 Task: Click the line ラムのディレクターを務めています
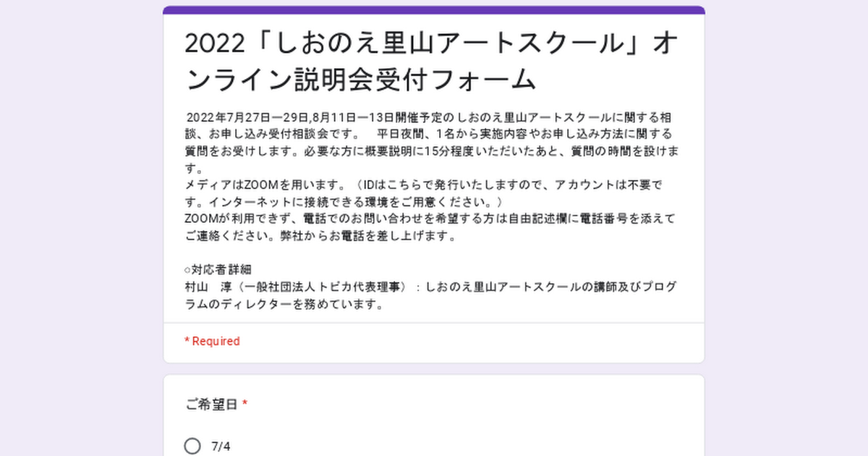284,304
